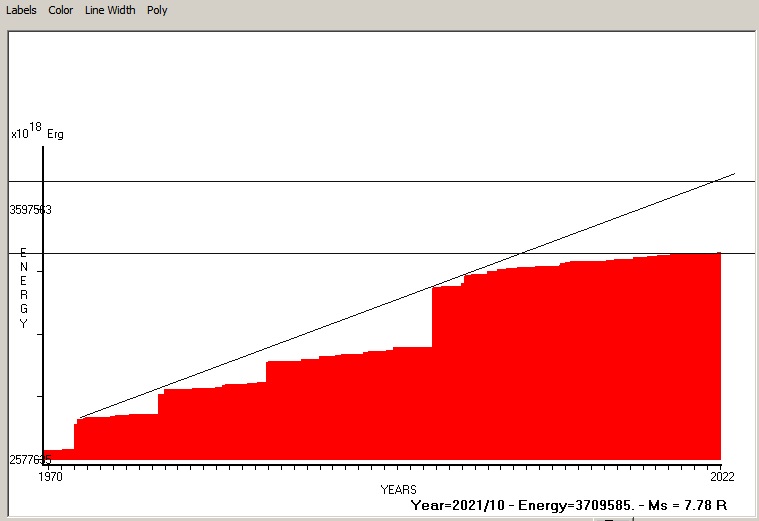Open the Poly menu
The width and height of the screenshot is (759, 521).
pyautogui.click(x=157, y=10)
